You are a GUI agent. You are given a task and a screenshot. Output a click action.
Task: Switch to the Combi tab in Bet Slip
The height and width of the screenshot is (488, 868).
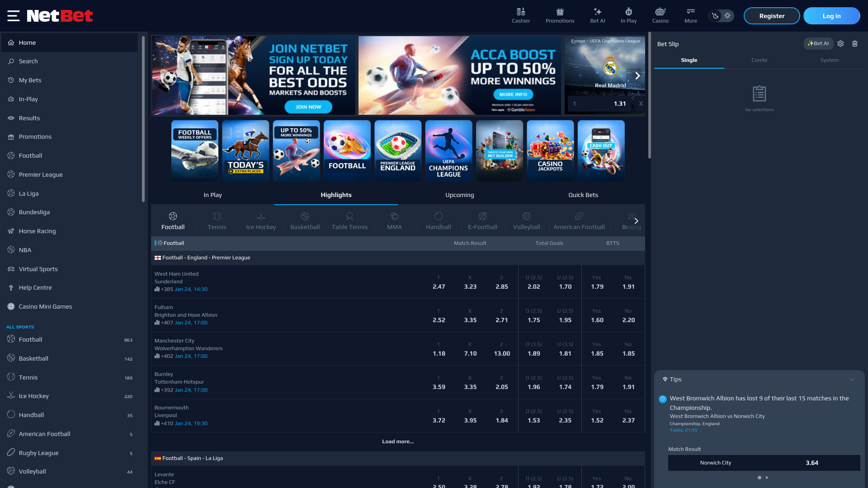point(759,60)
